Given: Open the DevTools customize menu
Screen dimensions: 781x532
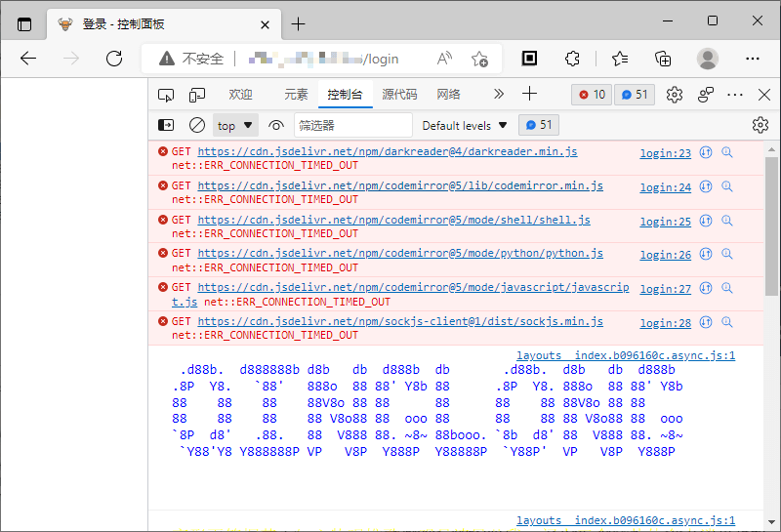Looking at the screenshot, I should point(735,95).
